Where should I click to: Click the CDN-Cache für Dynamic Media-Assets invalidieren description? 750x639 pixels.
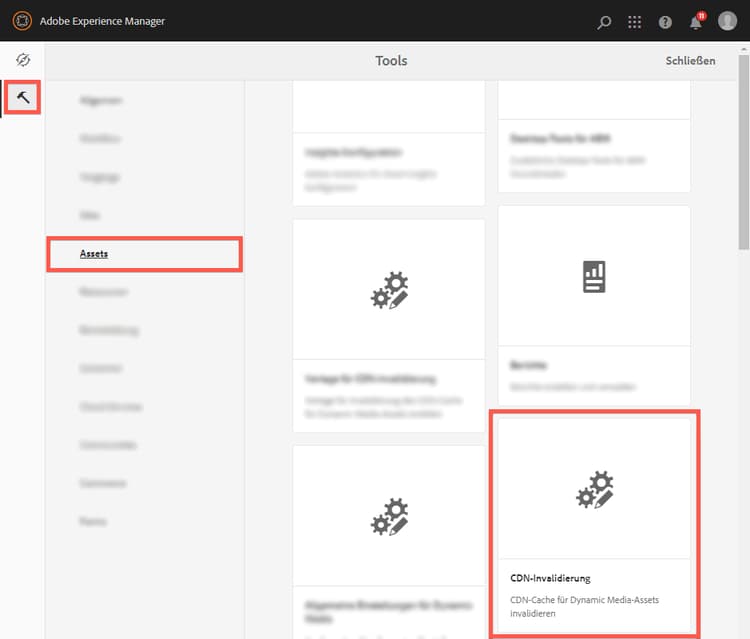[584, 606]
